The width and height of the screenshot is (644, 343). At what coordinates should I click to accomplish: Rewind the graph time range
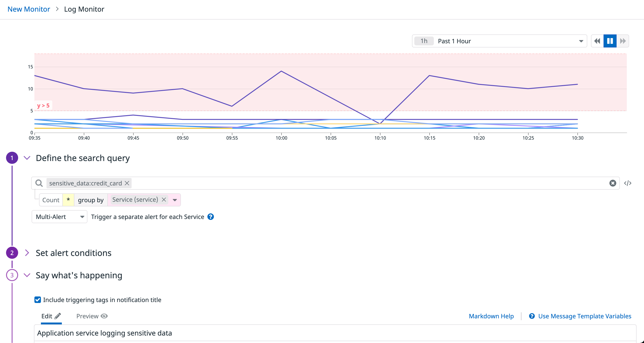(597, 41)
